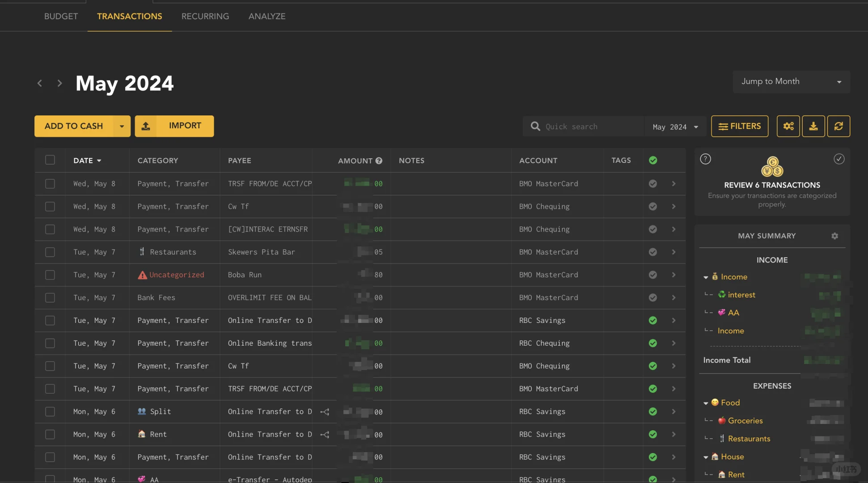Check the TRSF FROM/DE May 8 row checkbox
Image resolution: width=868 pixels, height=483 pixels.
(50, 184)
